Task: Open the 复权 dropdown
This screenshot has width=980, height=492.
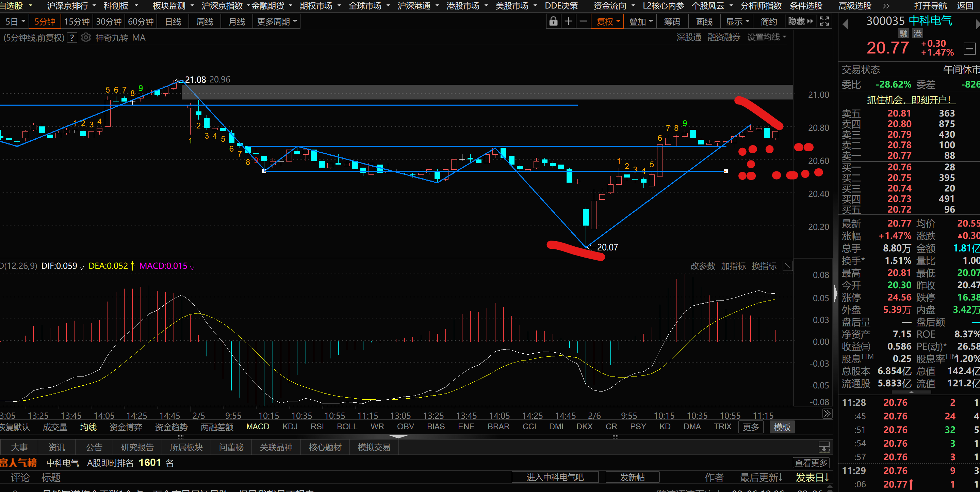Action: point(607,22)
